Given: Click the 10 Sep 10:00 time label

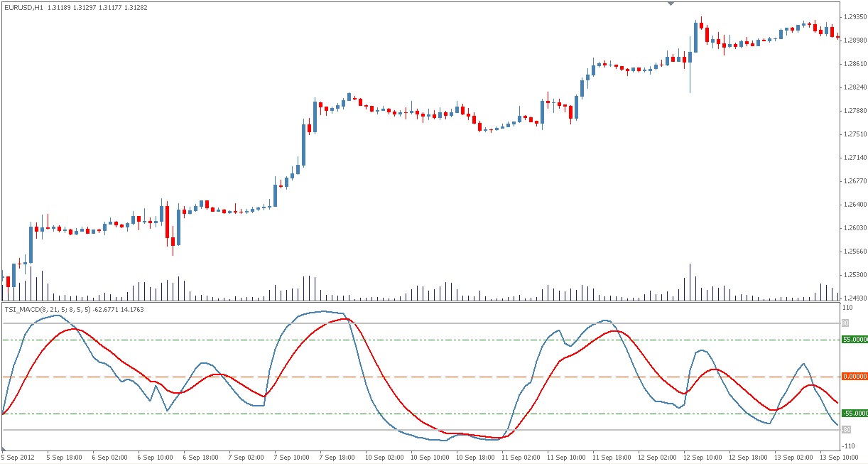Looking at the screenshot, I should coord(429,458).
